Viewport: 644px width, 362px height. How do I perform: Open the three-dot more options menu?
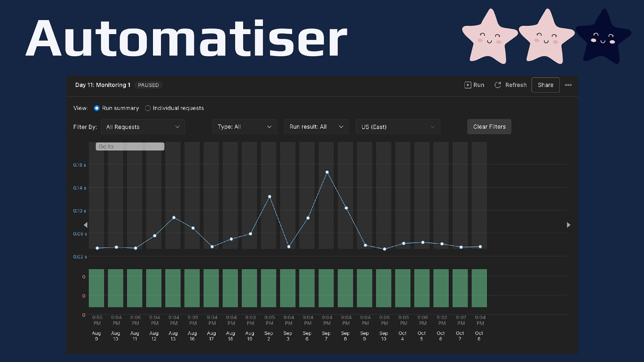pos(568,85)
